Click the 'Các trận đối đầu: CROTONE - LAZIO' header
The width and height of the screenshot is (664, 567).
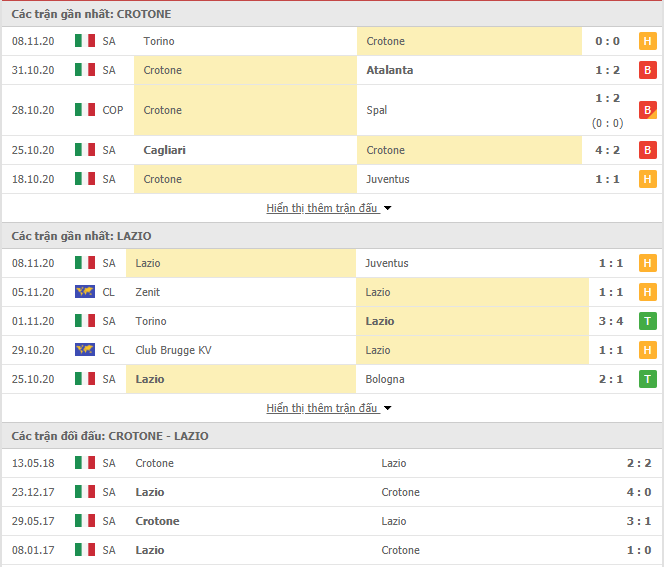click(110, 436)
